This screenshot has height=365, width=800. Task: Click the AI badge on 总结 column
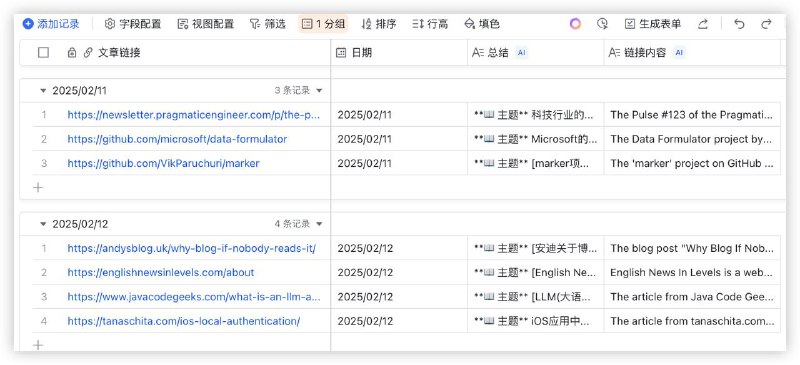[x=521, y=53]
